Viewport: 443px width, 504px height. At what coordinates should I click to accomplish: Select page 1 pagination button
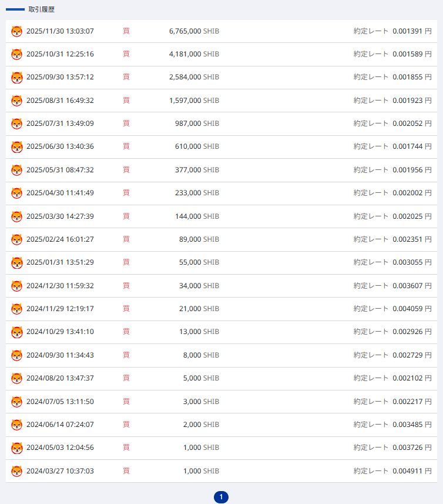pos(221,498)
